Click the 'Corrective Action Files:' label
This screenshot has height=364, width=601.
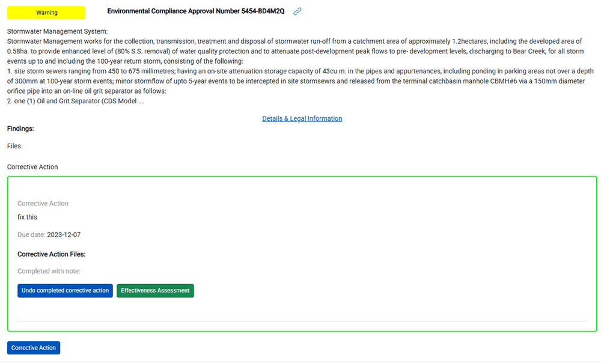pos(51,254)
